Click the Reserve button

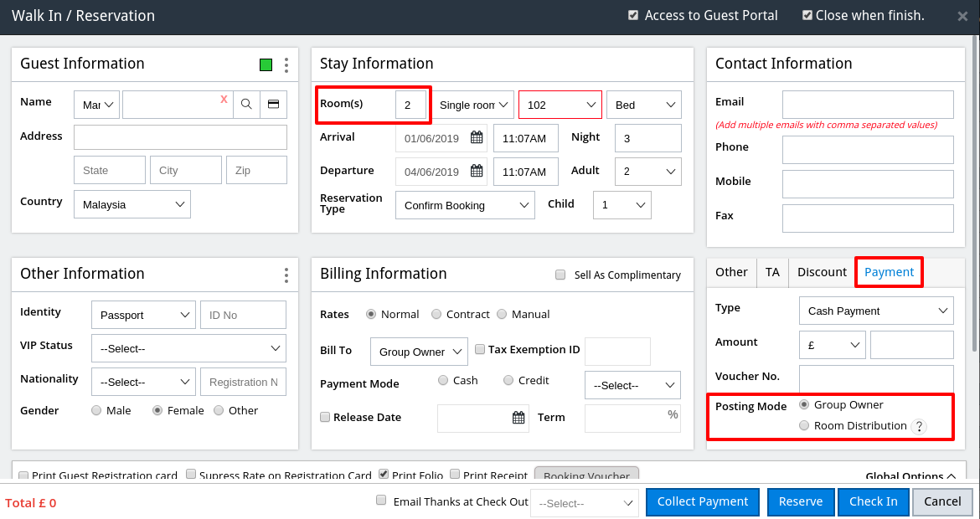pos(801,502)
